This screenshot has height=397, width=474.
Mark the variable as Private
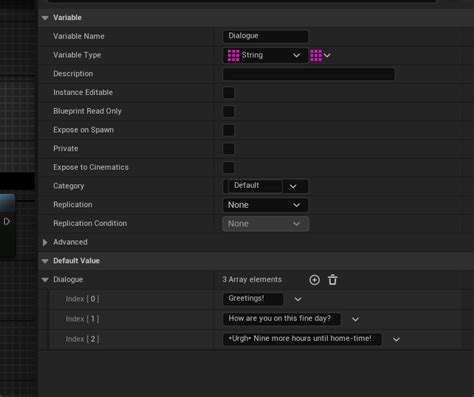click(x=229, y=149)
